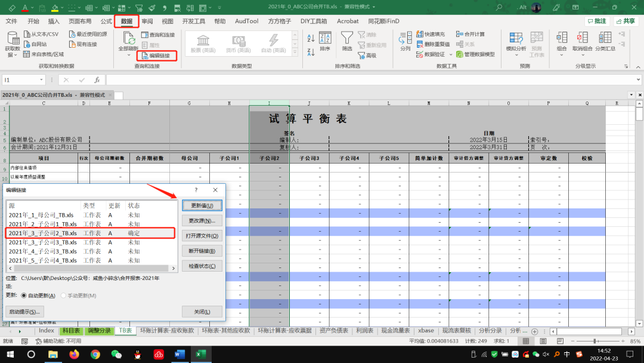Expand the Ungroup (取消组合) dropdown
The height and width of the screenshot is (363, 644).
[x=583, y=55]
